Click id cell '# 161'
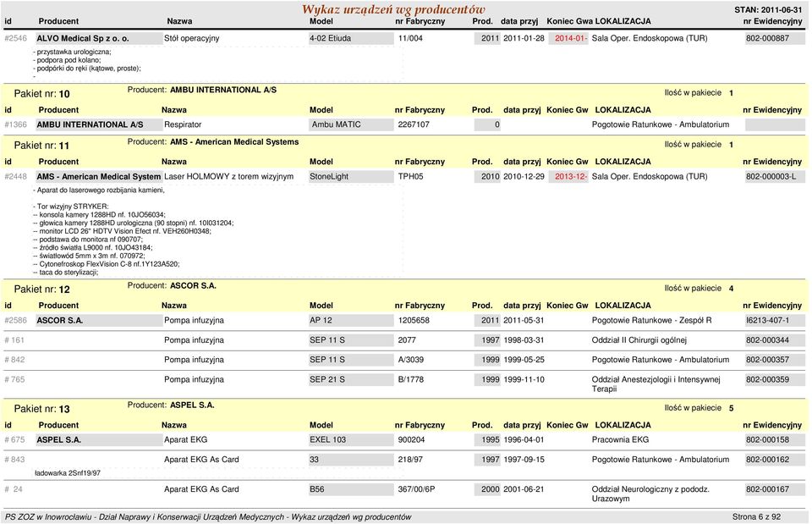Screen dimensions: 812x524 pyautogui.click(x=14, y=340)
